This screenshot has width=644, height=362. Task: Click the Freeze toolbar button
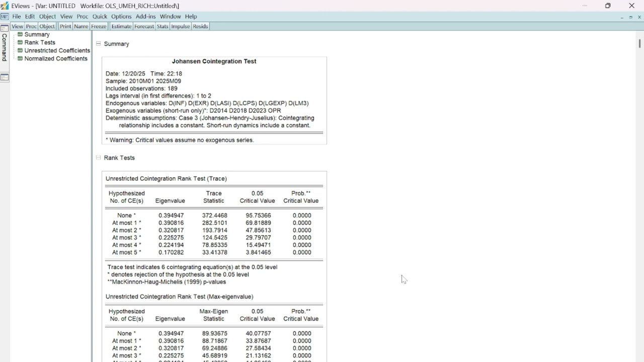click(x=99, y=26)
